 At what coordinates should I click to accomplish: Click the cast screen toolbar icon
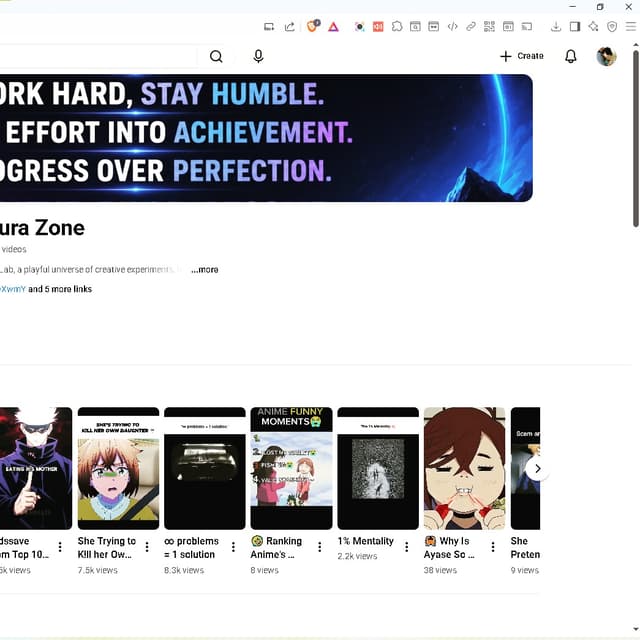tap(527, 27)
